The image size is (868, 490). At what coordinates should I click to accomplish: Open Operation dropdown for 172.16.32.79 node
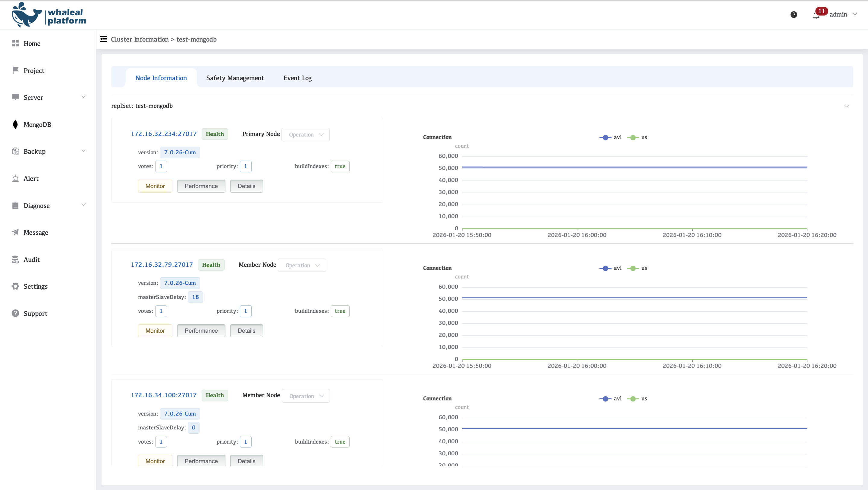coord(302,265)
